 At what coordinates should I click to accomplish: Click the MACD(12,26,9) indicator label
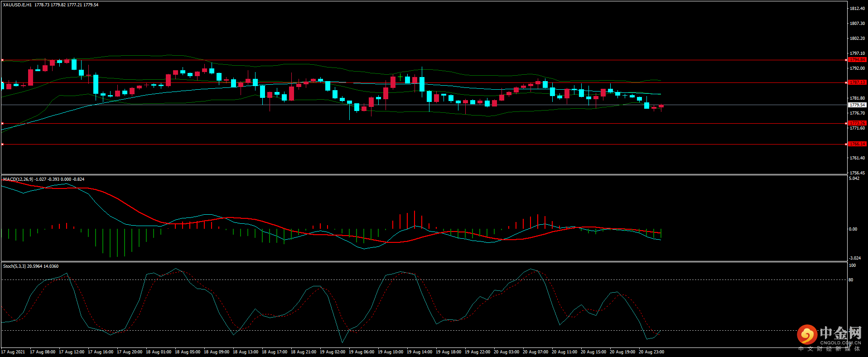[18, 179]
